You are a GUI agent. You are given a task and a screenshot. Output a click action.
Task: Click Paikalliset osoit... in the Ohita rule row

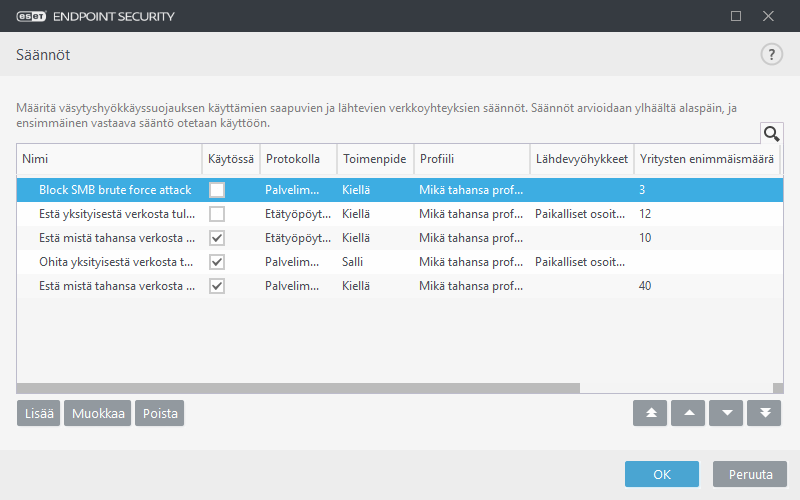pyautogui.click(x=580, y=262)
